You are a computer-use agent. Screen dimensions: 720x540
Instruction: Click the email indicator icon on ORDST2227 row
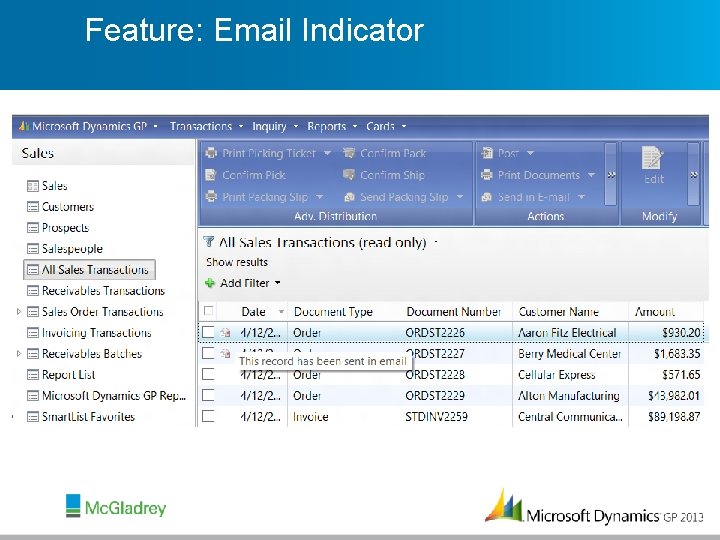(225, 353)
